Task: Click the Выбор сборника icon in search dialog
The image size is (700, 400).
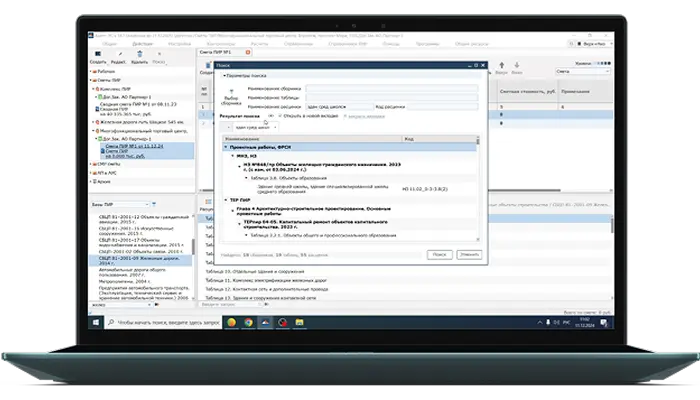Action: 231,92
